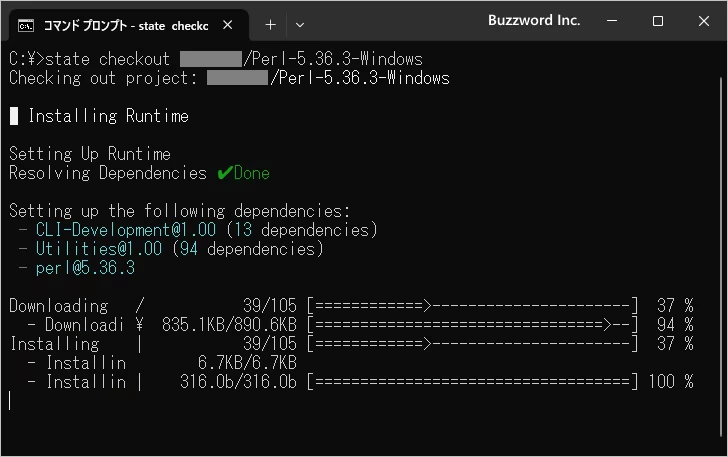The height and width of the screenshot is (457, 728).
Task: Click the vertical scrollbar of the terminal
Action: 721,256
